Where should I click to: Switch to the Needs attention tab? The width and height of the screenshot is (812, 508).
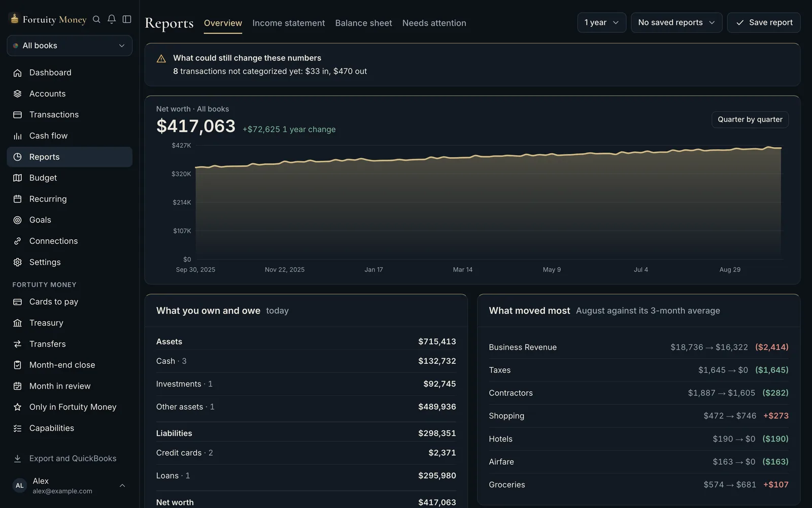point(434,23)
